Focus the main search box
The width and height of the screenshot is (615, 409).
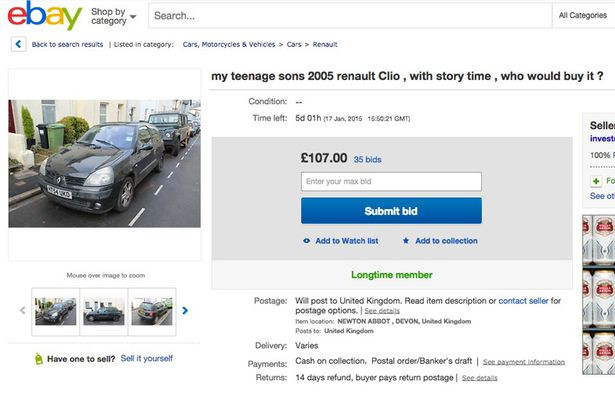click(350, 16)
